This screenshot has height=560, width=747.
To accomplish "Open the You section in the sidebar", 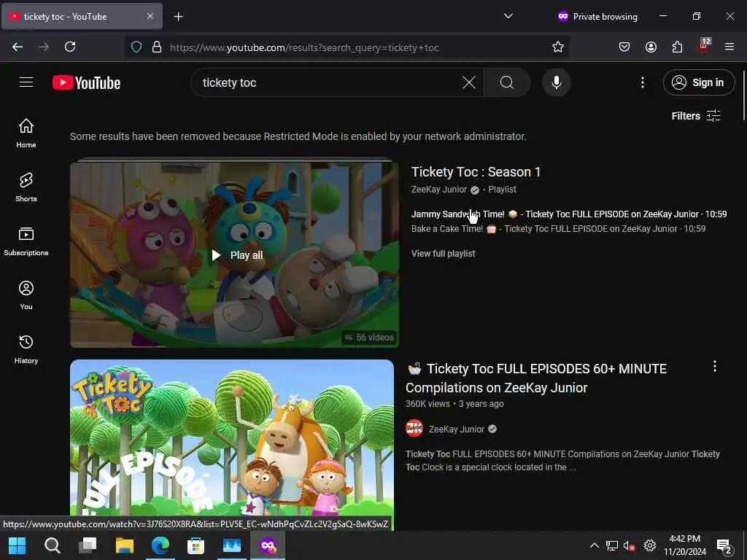I will tap(26, 295).
